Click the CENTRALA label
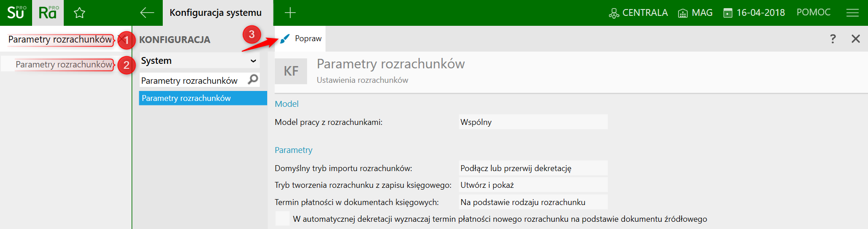This screenshot has height=229, width=868. point(645,13)
